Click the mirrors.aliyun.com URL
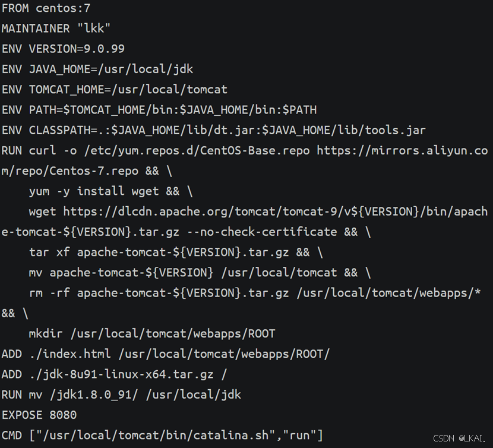493x448 pixels. pos(402,150)
